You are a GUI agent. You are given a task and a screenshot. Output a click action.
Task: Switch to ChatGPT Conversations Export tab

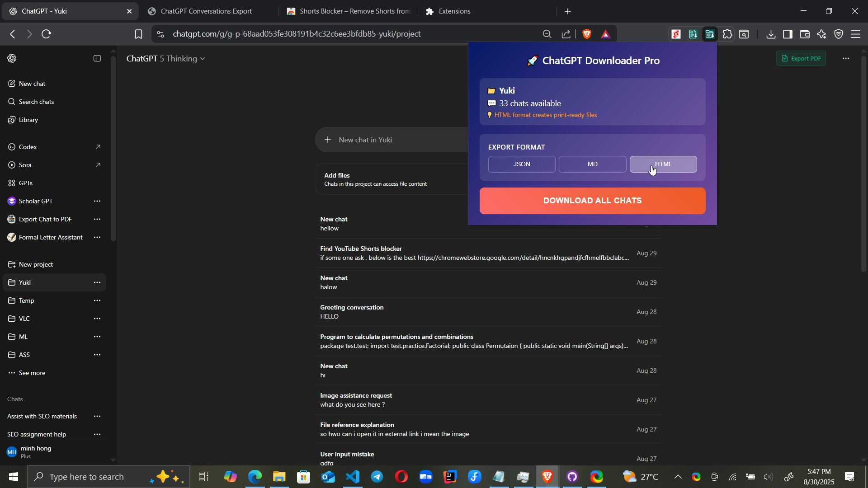coord(206,11)
